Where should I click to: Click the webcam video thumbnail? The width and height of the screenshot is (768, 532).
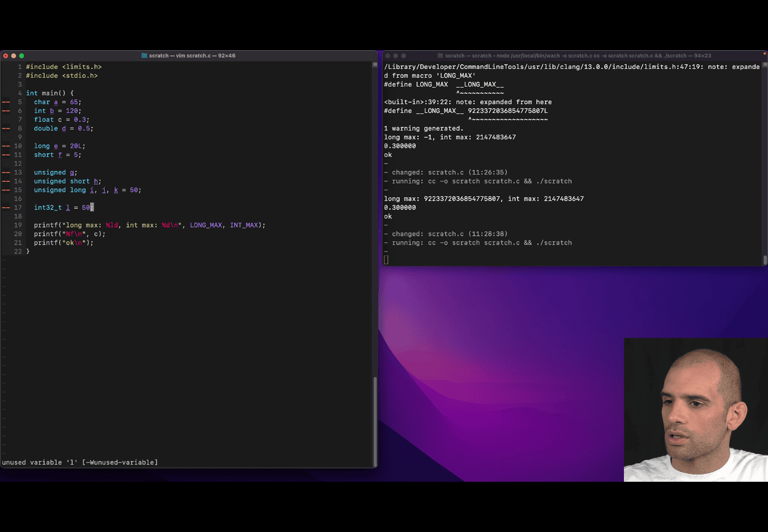pos(695,410)
